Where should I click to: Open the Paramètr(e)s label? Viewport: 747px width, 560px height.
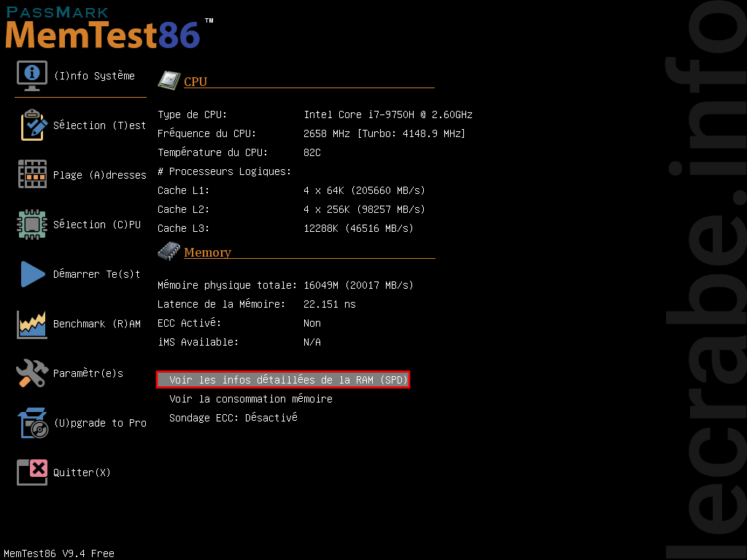(88, 373)
